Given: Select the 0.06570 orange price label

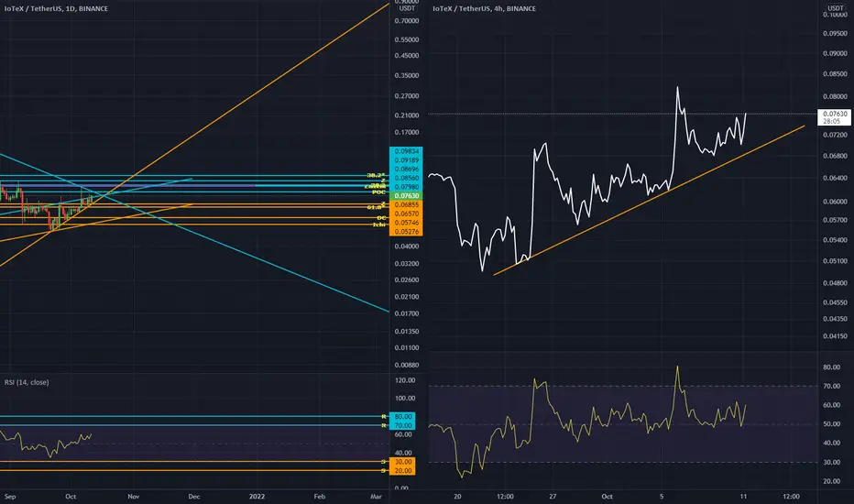Looking at the screenshot, I should (406, 214).
